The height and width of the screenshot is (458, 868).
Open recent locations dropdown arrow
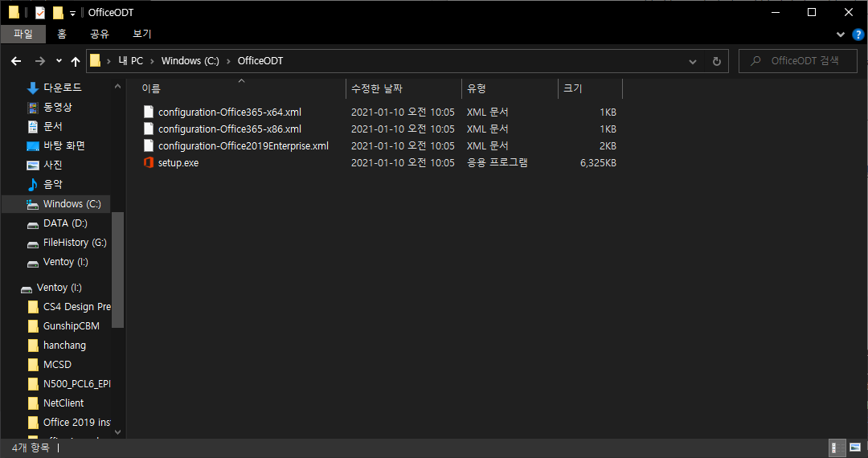pos(59,61)
